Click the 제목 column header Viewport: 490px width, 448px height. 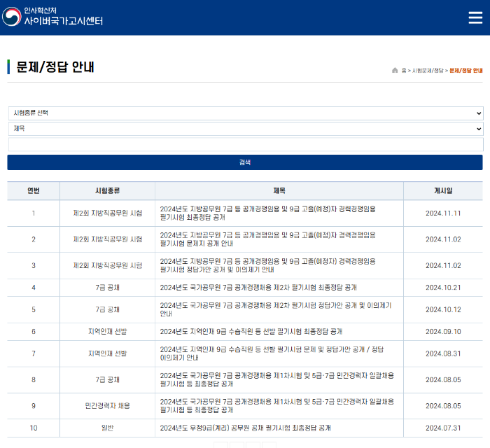(279, 190)
